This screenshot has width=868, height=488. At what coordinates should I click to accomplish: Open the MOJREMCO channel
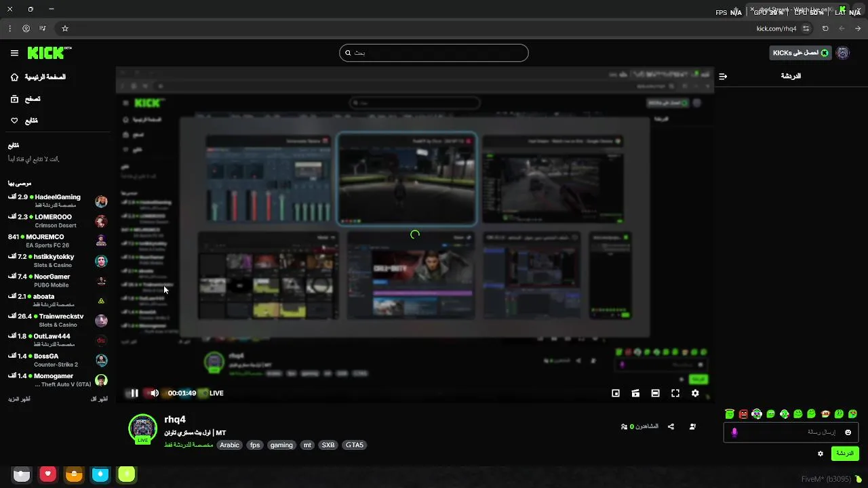pos(58,241)
